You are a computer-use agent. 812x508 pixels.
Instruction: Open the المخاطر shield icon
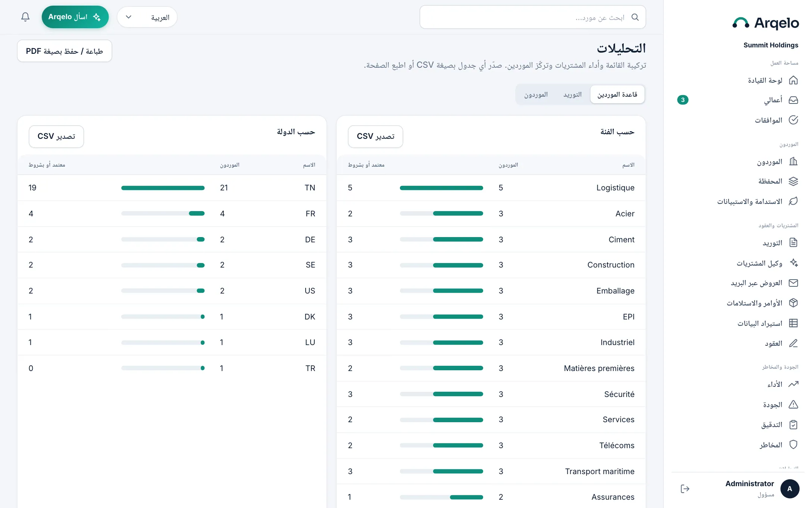[793, 444]
